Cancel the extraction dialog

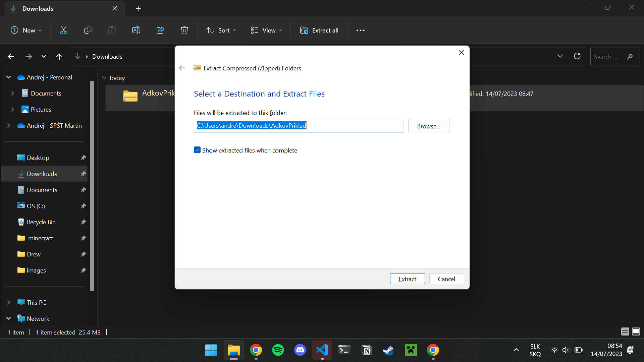click(x=446, y=279)
